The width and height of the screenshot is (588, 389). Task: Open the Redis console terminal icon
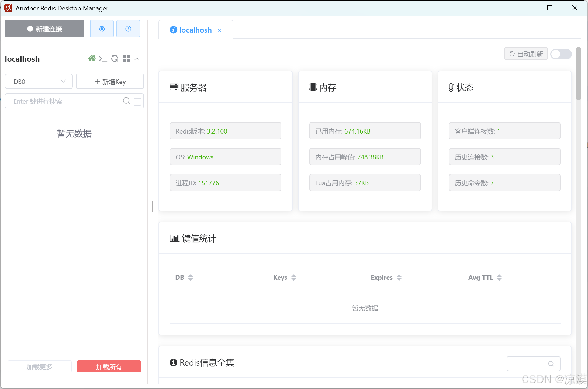pyautogui.click(x=103, y=58)
